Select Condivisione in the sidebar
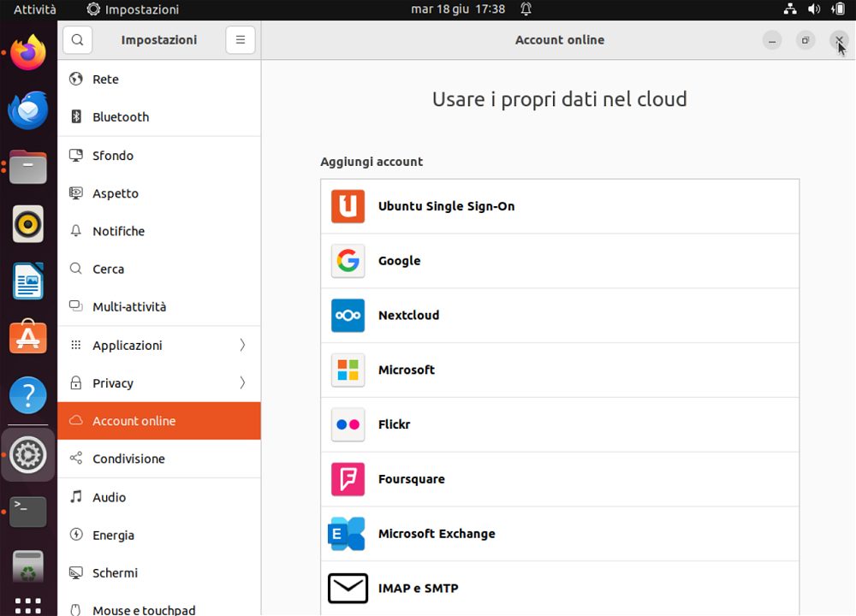This screenshot has height=616, width=856. (159, 459)
